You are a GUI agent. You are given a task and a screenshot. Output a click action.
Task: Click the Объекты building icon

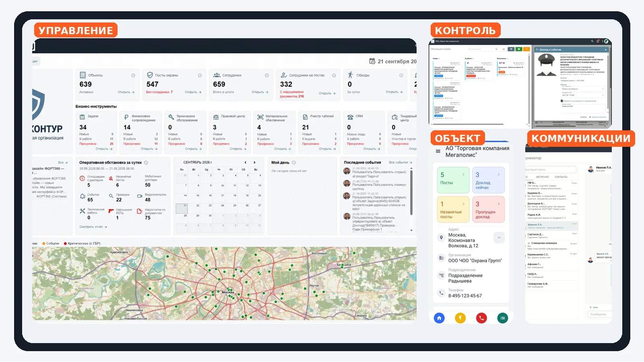[x=83, y=75]
